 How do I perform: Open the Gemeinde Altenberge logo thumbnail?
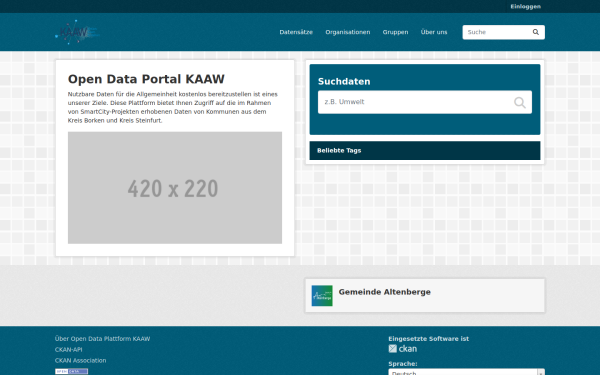(322, 295)
